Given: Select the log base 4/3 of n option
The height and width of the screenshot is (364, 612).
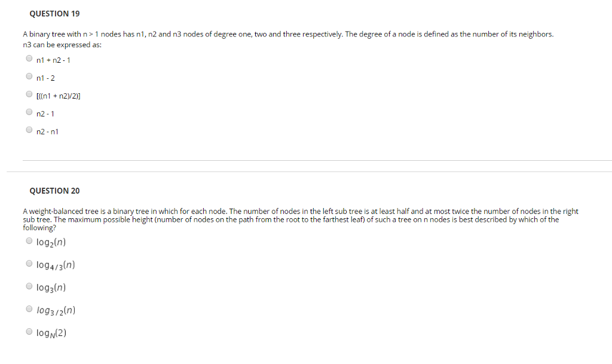Looking at the screenshot, I should click(29, 264).
